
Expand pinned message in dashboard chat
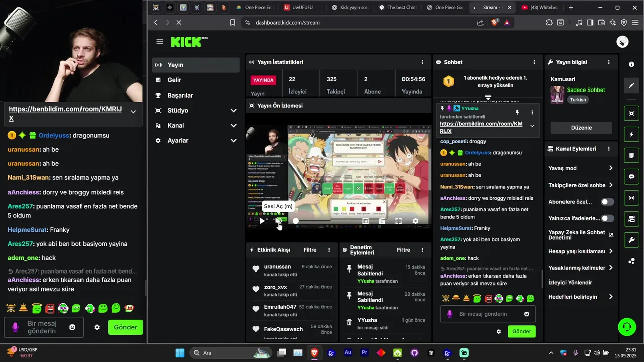(x=532, y=126)
